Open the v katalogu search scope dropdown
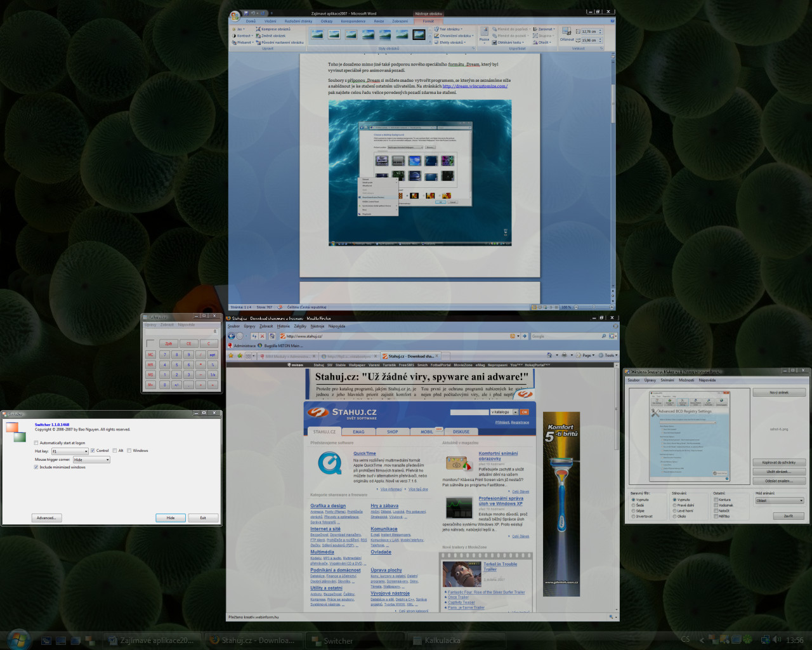812x650 pixels. tap(504, 412)
